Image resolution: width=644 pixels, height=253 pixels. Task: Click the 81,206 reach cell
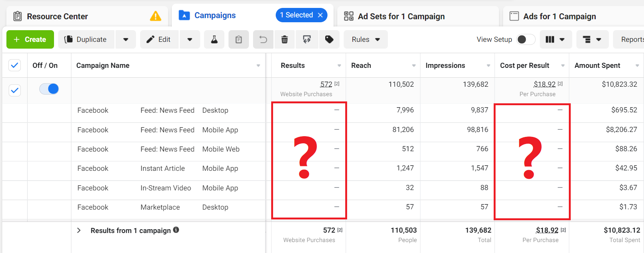403,130
